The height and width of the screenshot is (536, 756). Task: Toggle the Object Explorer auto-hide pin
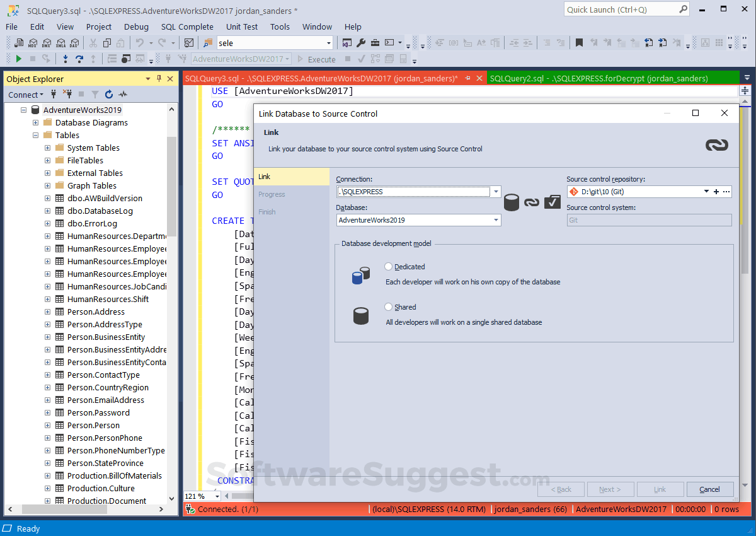click(160, 78)
